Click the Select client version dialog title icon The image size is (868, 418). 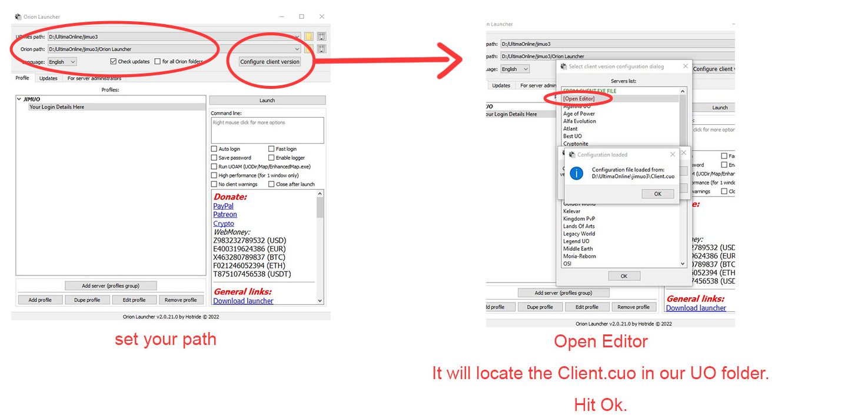coord(563,67)
